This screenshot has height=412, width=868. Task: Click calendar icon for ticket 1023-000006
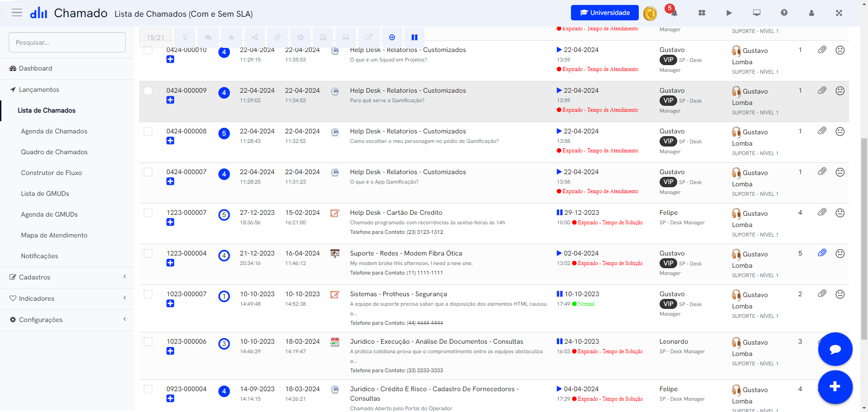pyautogui.click(x=335, y=342)
